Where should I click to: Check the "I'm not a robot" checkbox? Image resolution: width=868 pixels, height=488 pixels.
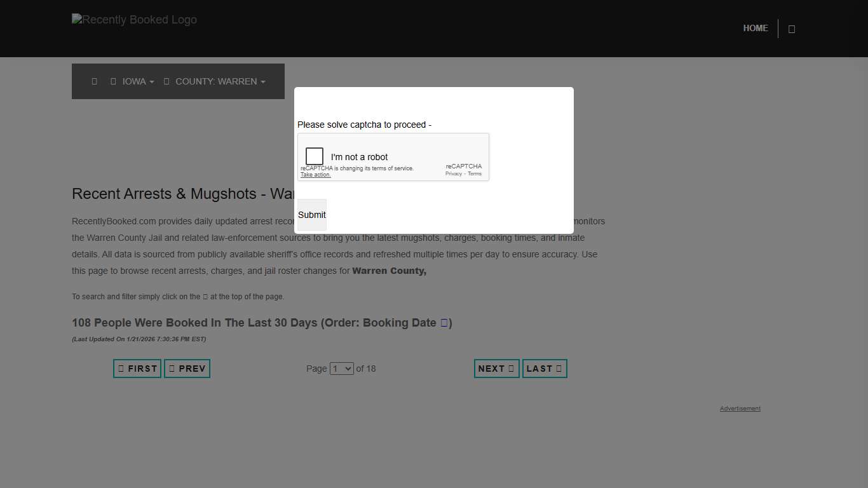click(315, 156)
